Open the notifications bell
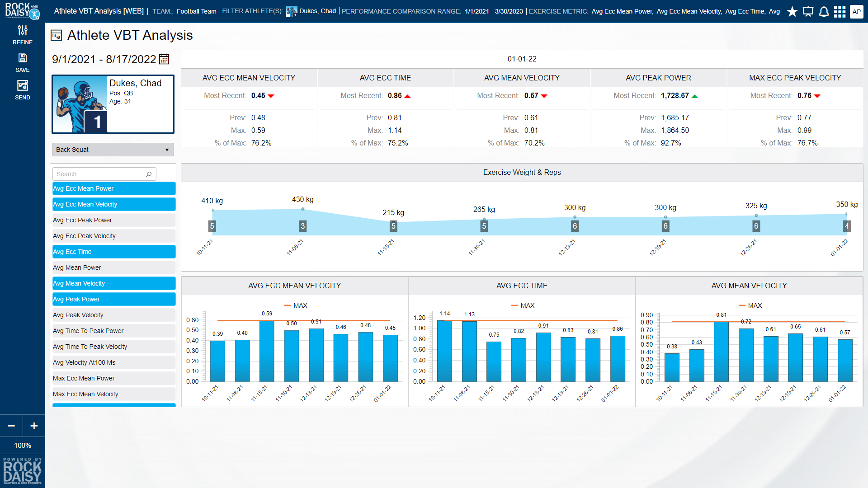Screen dimensions: 868x488 (x=824, y=12)
